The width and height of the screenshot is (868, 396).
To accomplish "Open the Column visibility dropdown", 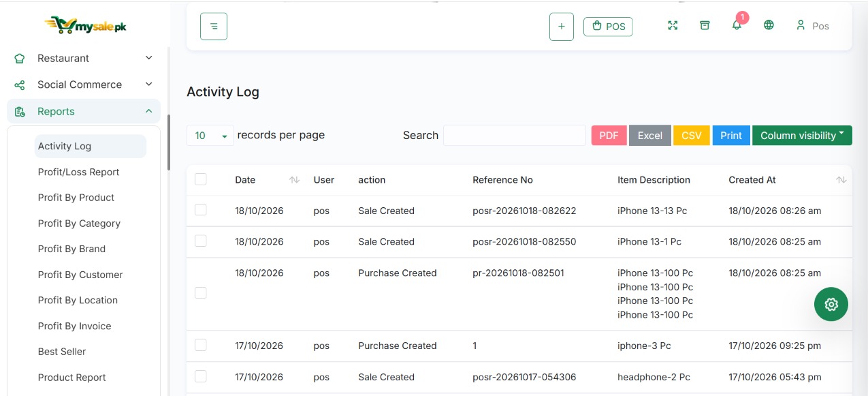I will coord(802,136).
